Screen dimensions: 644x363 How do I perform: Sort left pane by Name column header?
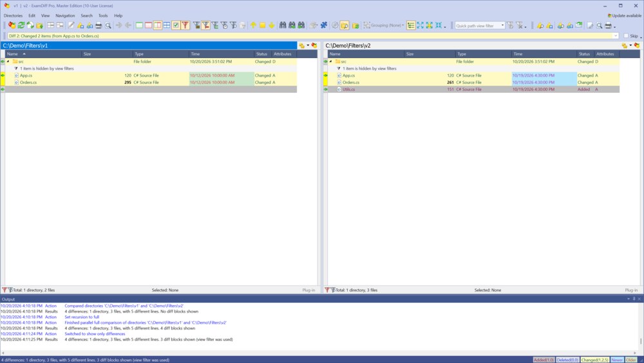(43, 54)
